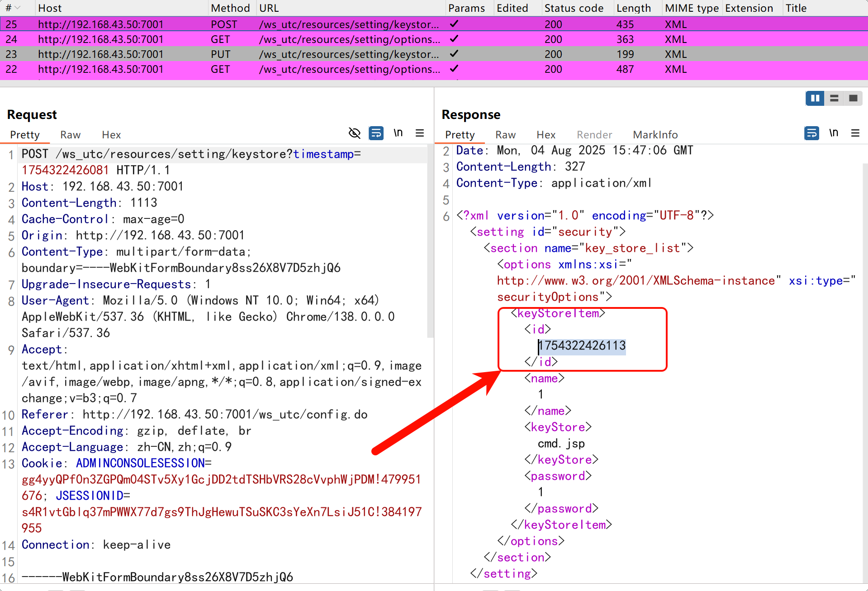
Task: Toggle word wrap icon in Request panel
Action: point(376,133)
